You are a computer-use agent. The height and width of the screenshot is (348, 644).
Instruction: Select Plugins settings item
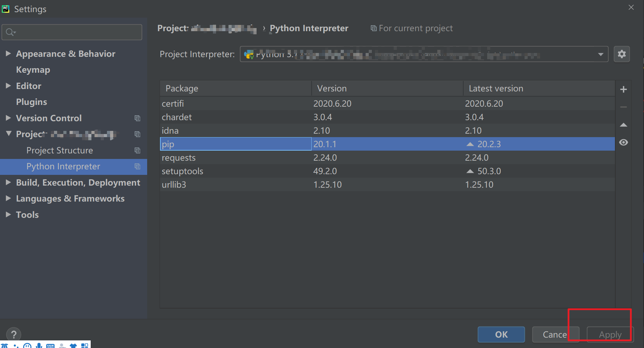(32, 102)
